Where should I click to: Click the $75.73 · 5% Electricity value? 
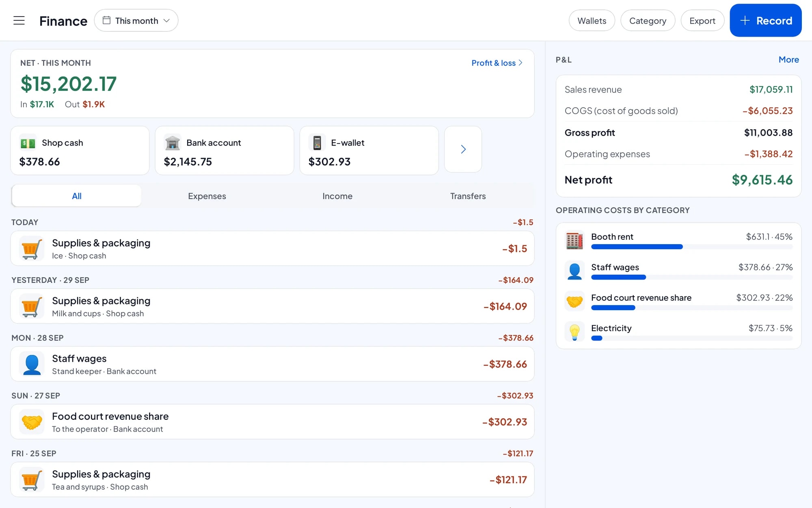coord(770,328)
